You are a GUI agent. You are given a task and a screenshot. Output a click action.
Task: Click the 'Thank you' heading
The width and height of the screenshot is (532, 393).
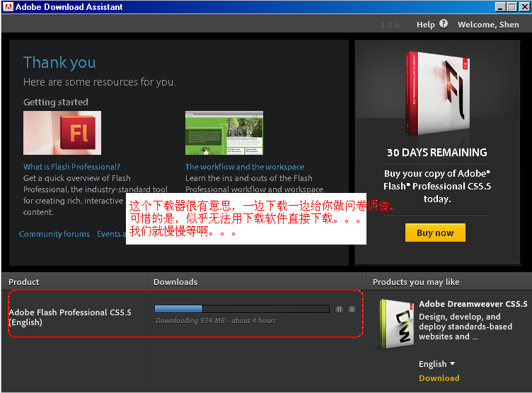click(59, 63)
